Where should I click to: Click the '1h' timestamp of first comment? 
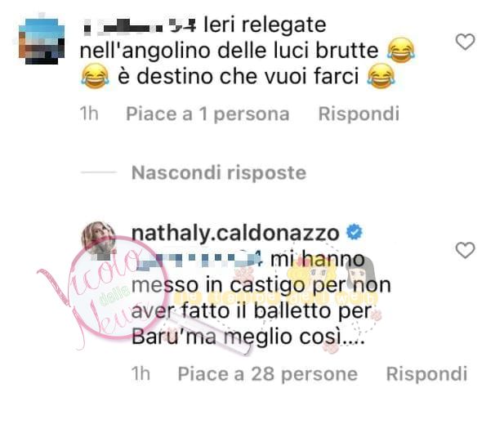pyautogui.click(x=89, y=114)
